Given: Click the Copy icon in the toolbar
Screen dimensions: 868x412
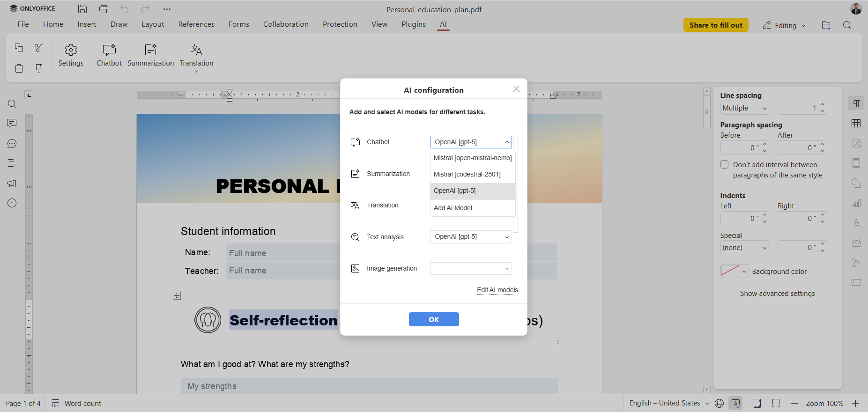Looking at the screenshot, I should [19, 48].
